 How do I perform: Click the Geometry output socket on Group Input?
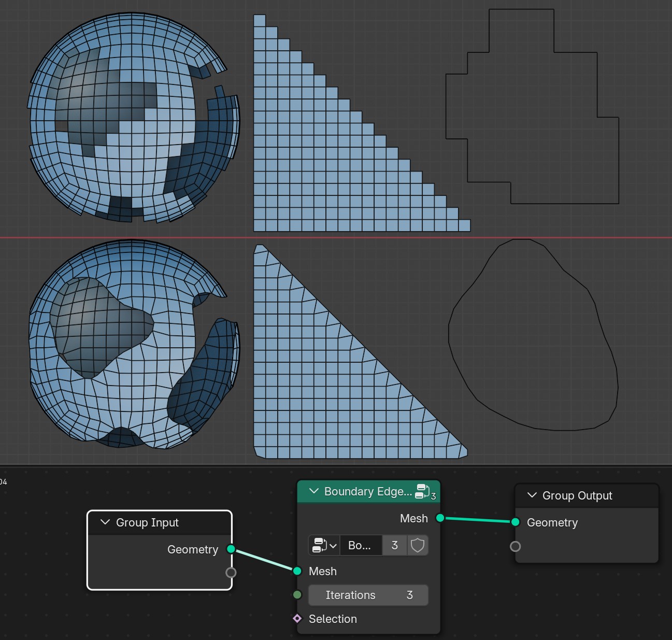[x=231, y=549]
